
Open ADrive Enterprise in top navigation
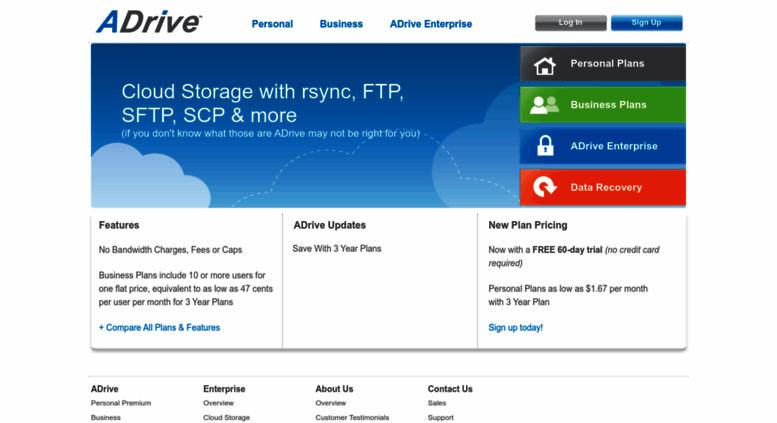(431, 24)
